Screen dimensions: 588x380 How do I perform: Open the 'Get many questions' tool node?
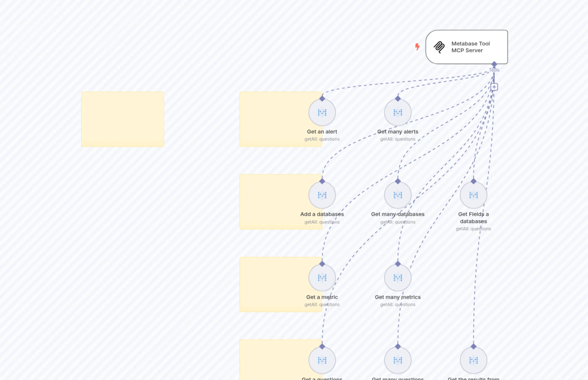(x=398, y=360)
